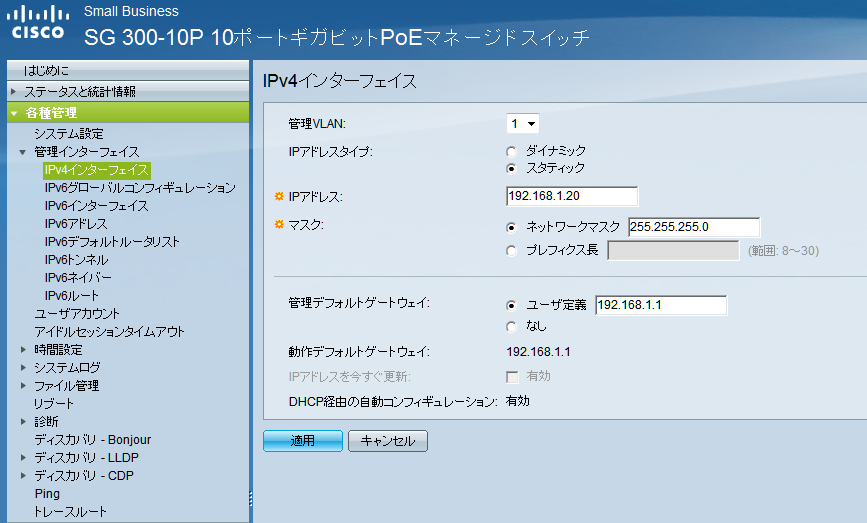Image resolution: width=867 pixels, height=523 pixels.
Task: Open 診断 menu label
Action: tap(46, 421)
